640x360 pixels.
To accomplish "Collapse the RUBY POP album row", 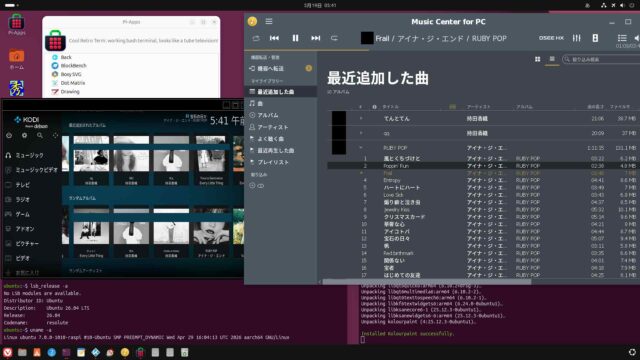I will tap(361, 148).
